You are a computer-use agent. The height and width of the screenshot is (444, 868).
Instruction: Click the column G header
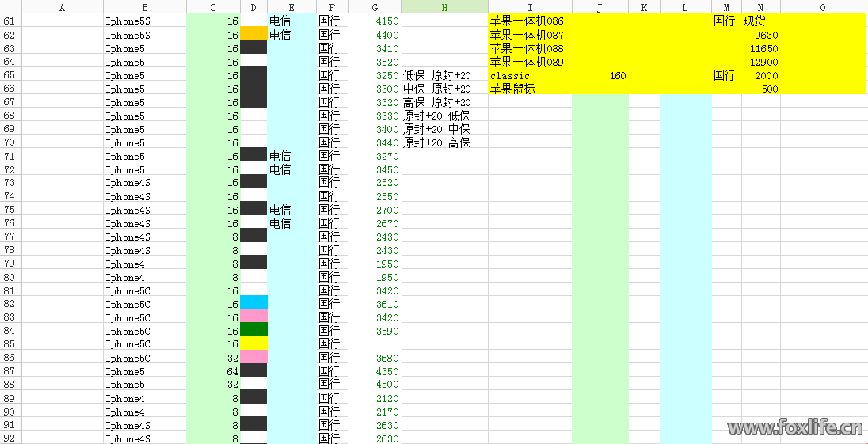(x=375, y=7)
